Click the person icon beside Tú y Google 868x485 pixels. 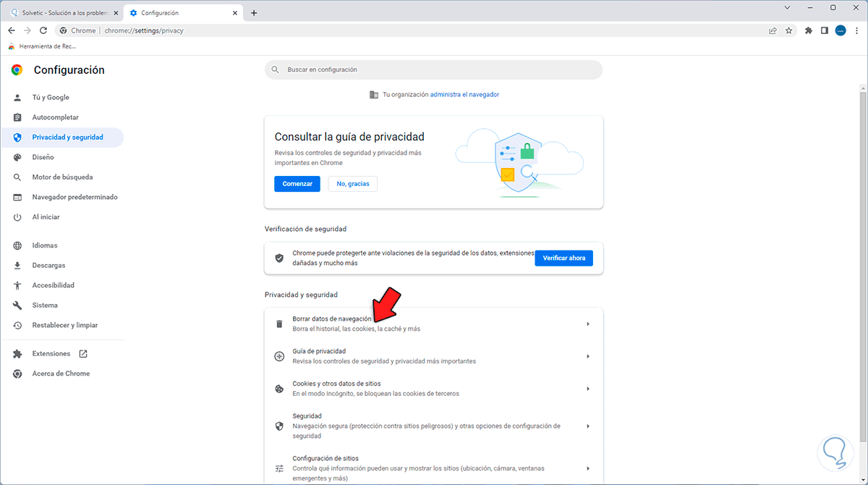[17, 97]
